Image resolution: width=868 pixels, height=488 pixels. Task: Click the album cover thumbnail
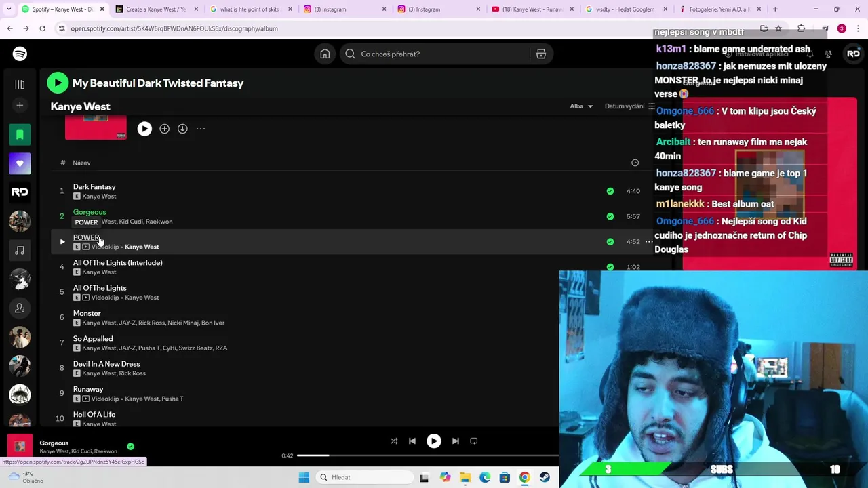pyautogui.click(x=96, y=127)
